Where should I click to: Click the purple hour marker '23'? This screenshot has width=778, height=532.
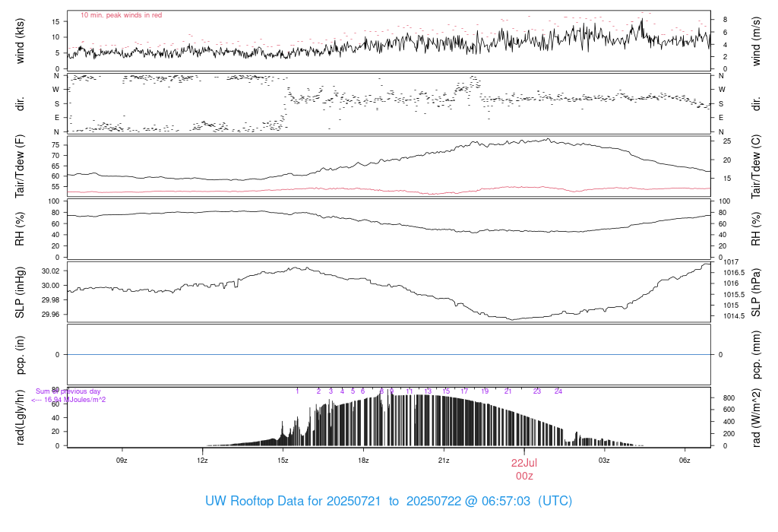(x=537, y=391)
